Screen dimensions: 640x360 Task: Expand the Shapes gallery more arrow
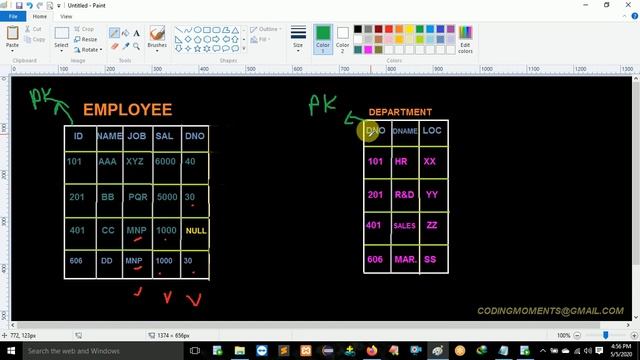point(244,49)
